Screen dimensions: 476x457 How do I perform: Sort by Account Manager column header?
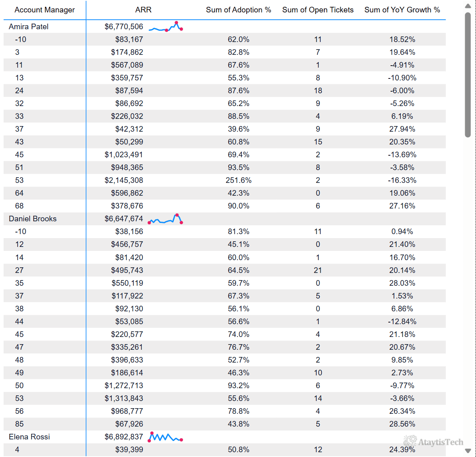(44, 10)
